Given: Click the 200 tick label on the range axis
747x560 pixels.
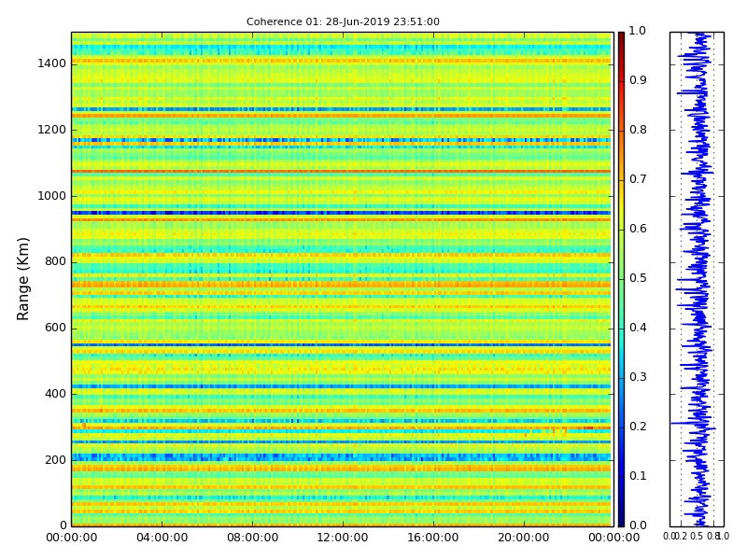Looking at the screenshot, I should 55,460.
